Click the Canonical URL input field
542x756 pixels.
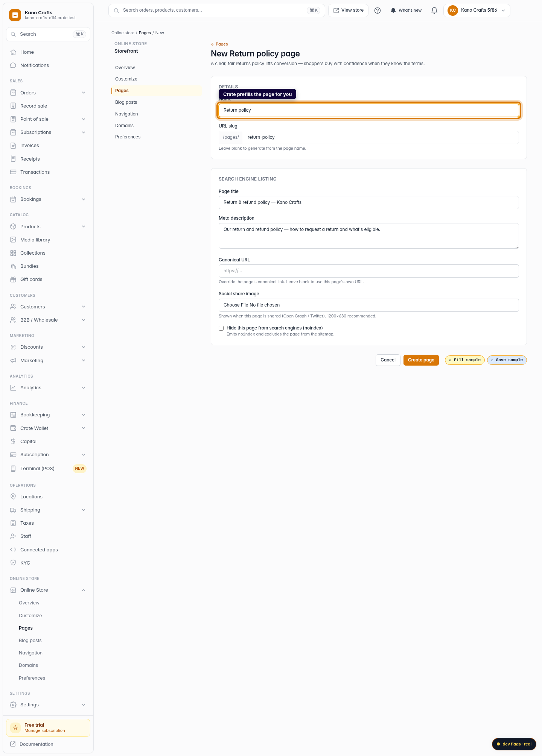click(369, 271)
